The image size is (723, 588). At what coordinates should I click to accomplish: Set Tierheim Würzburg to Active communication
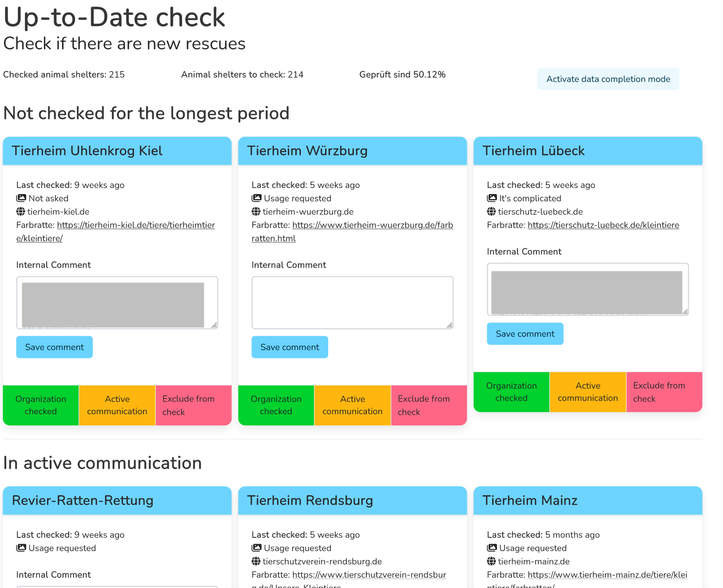click(x=352, y=405)
